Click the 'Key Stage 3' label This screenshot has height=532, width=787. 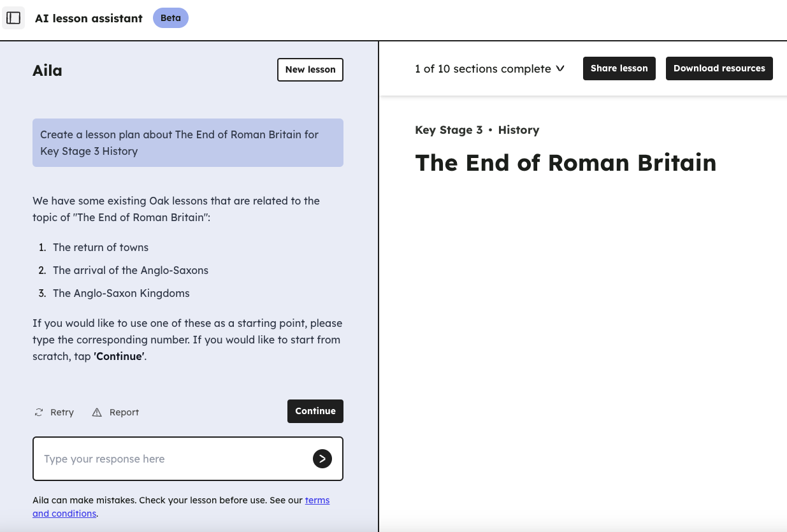coord(449,130)
